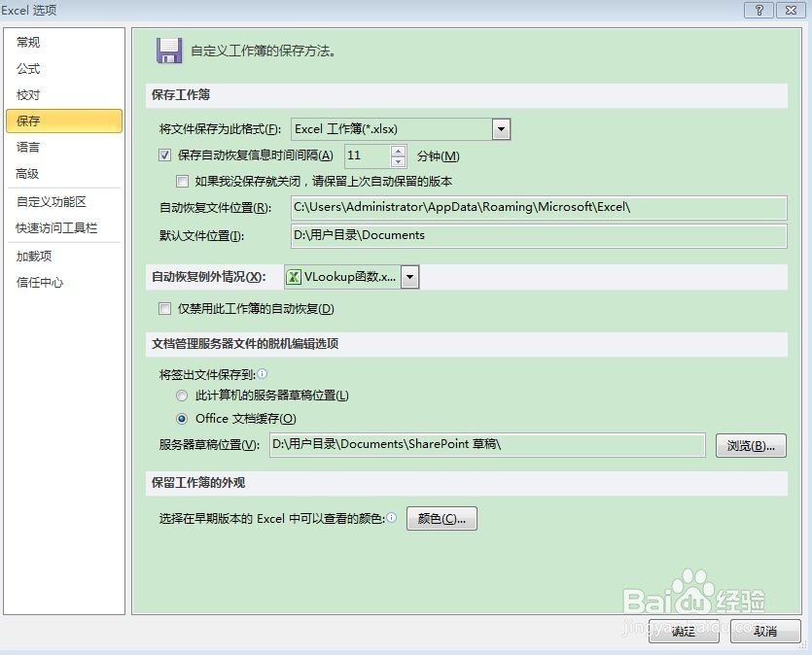Increase autosave minutes with up arrow

pyautogui.click(x=399, y=151)
